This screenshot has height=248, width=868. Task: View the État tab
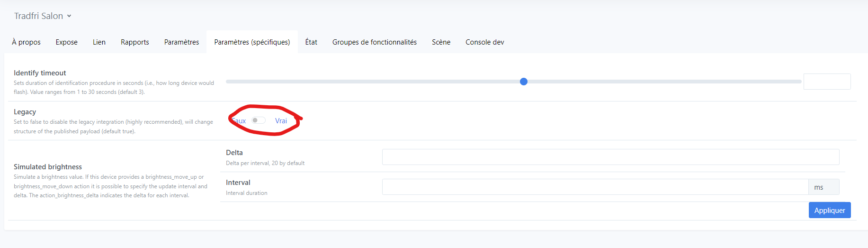point(311,42)
